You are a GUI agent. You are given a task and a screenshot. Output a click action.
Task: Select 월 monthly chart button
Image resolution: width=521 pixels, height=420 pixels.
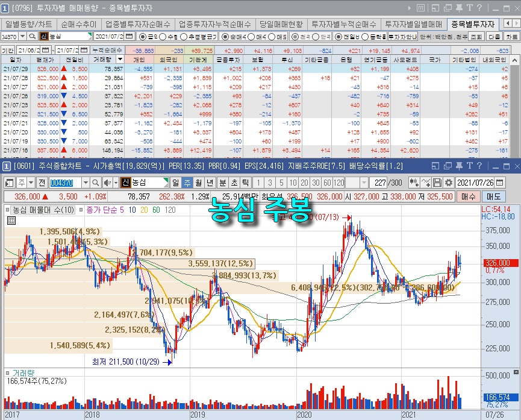[x=199, y=183]
